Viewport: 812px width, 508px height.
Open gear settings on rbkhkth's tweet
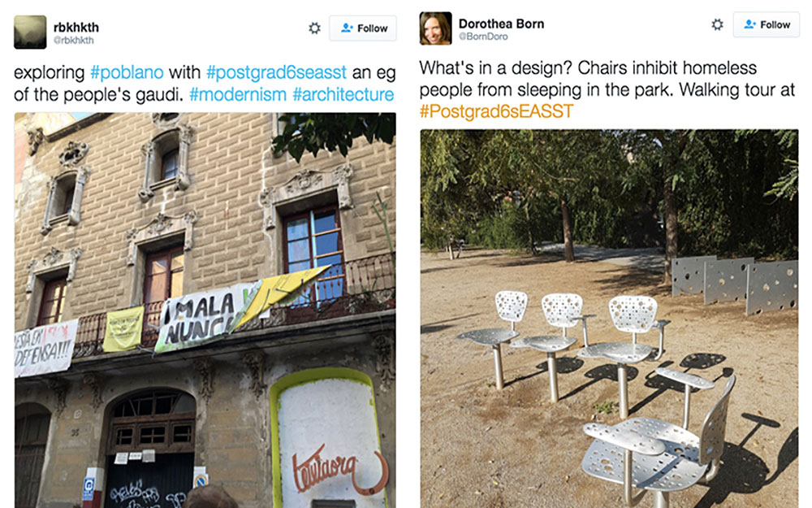(314, 28)
